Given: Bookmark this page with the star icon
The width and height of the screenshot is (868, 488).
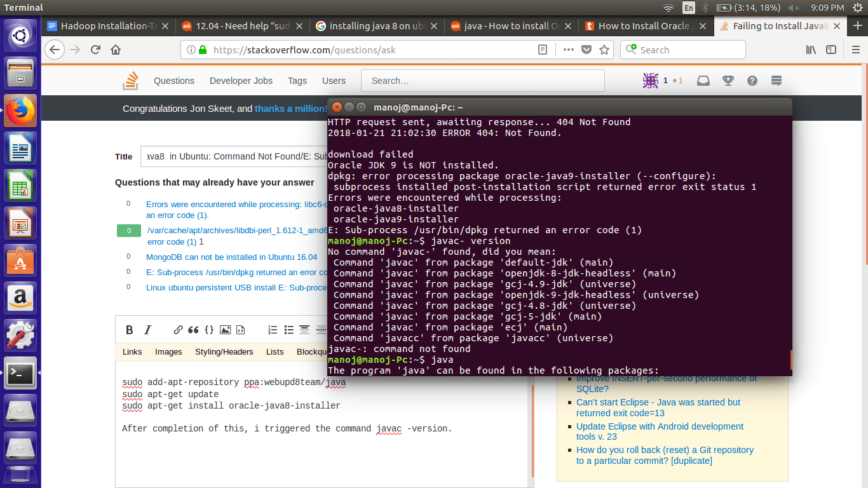Looking at the screenshot, I should click(604, 50).
